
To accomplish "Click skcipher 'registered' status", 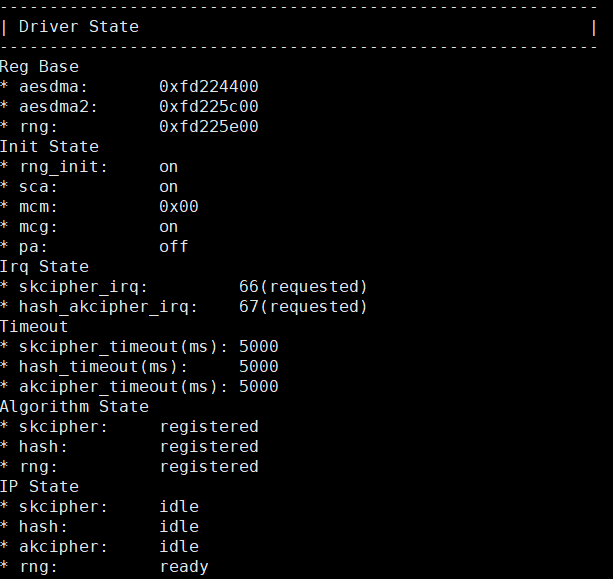I will (209, 427).
